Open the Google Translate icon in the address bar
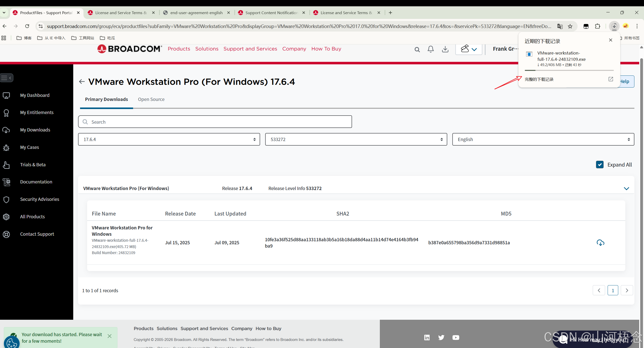644x348 pixels. (560, 26)
